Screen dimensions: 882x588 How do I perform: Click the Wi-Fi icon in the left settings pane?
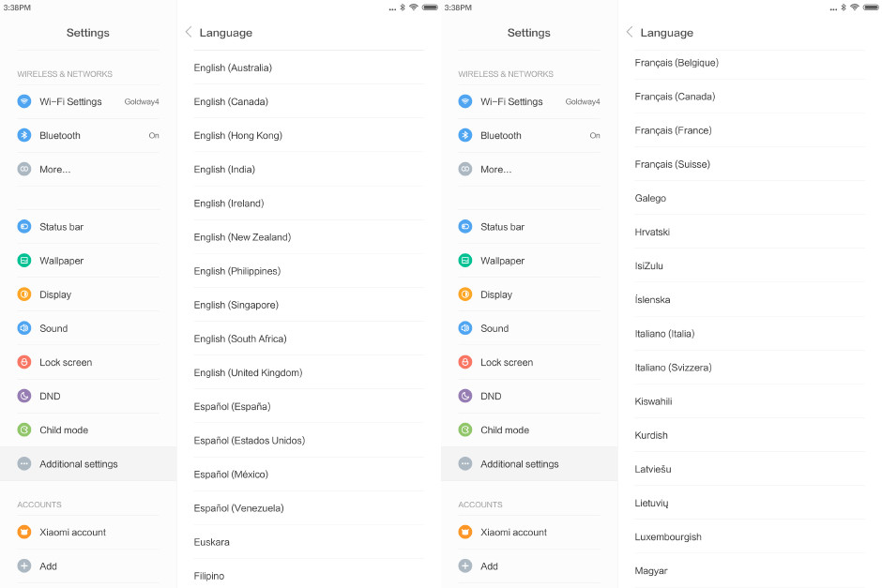coord(24,101)
